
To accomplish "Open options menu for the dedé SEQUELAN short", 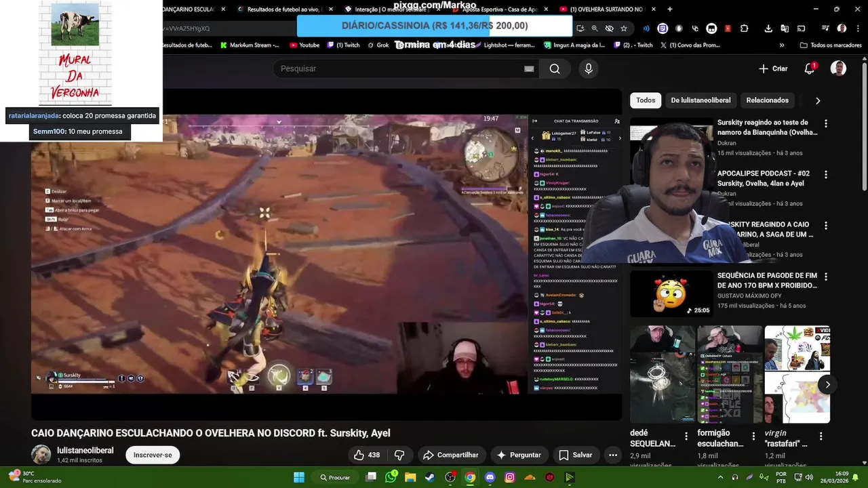I will [x=686, y=436].
